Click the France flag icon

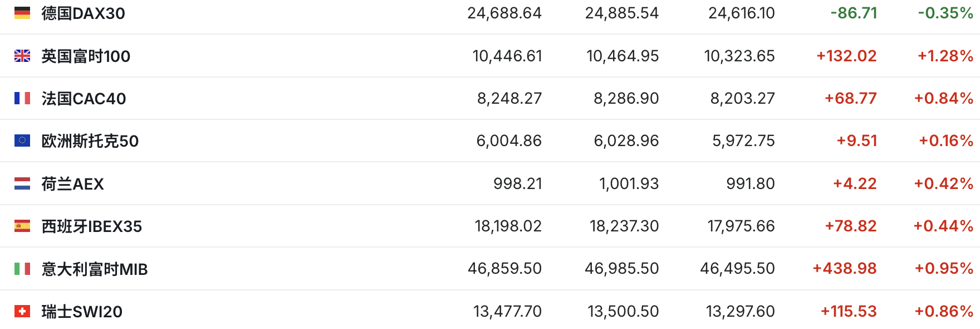click(22, 98)
